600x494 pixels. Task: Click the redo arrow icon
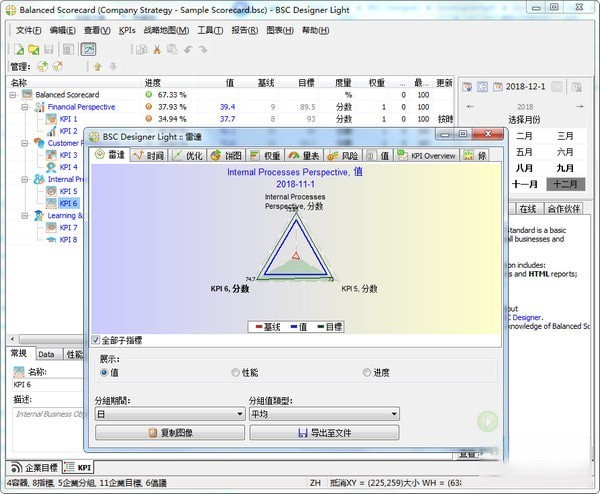[x=203, y=49]
